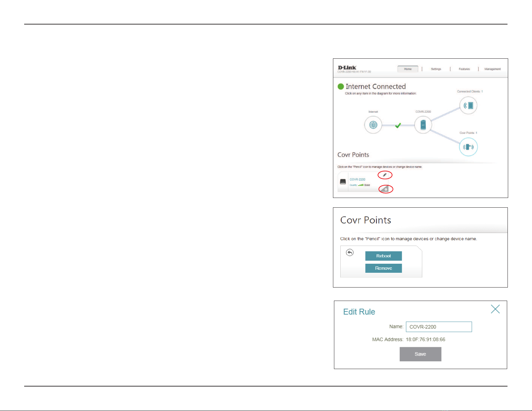This screenshot has width=532, height=411.
Task: Click the green Internet Connected status dot
Action: coord(341,87)
